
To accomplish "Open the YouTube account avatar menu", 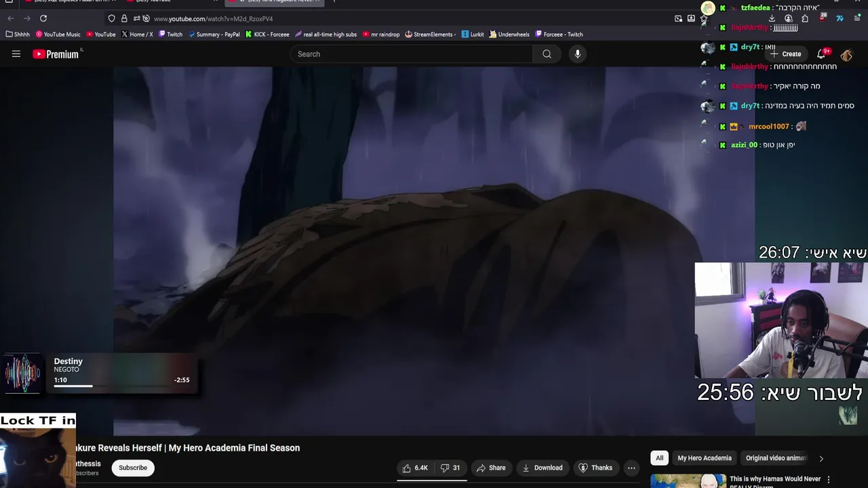I will (x=846, y=54).
